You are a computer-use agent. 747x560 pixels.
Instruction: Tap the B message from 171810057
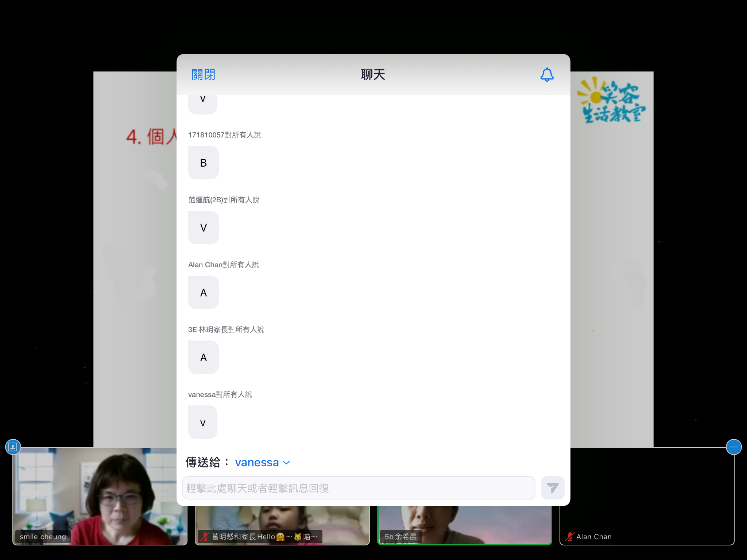coord(204,163)
